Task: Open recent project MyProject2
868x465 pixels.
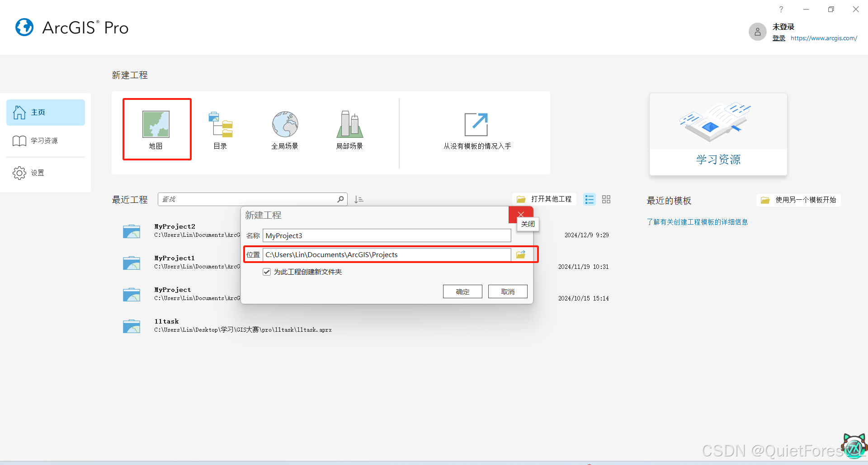Action: click(x=175, y=226)
